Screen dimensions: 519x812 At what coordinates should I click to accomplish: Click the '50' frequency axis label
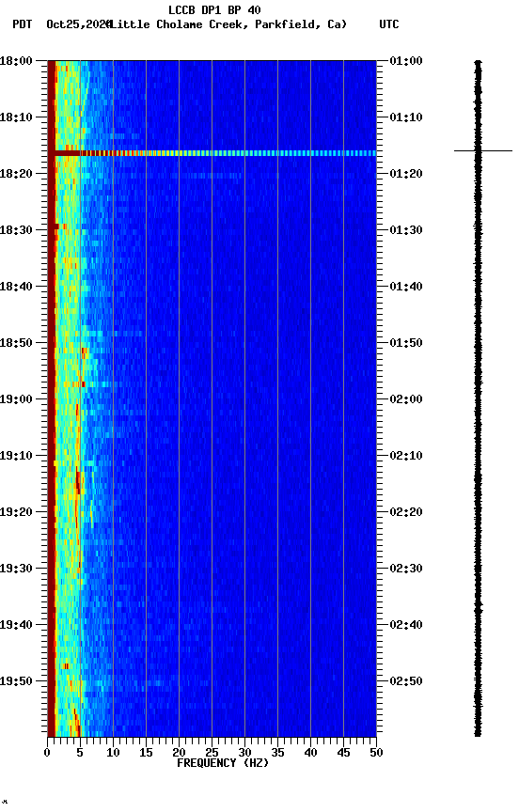coord(376,753)
